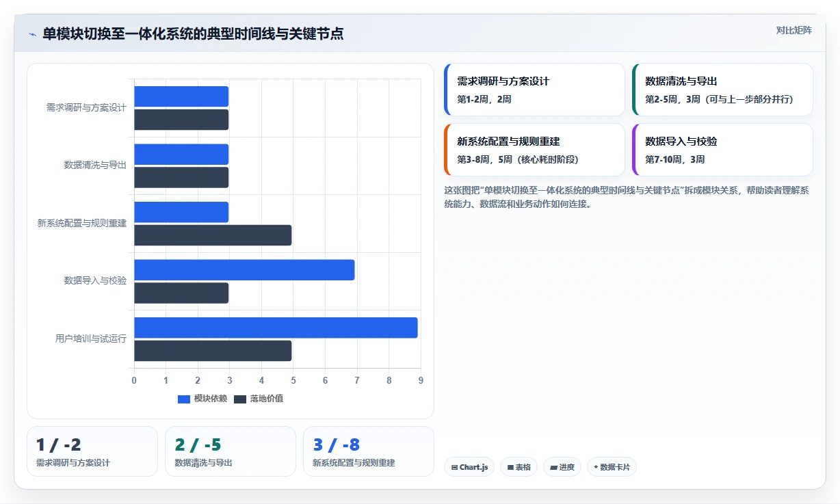Click the blue bar for 数据导入与校验

pos(244,270)
